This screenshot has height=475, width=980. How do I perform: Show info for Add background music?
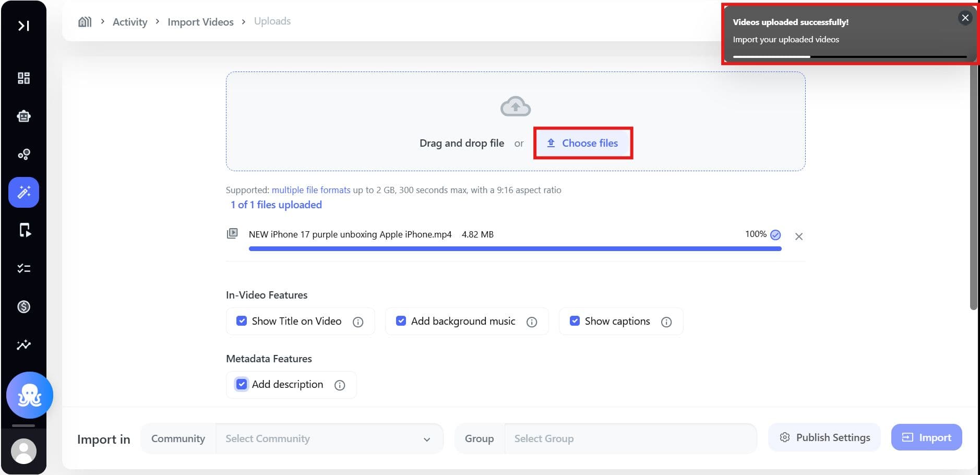532,322
